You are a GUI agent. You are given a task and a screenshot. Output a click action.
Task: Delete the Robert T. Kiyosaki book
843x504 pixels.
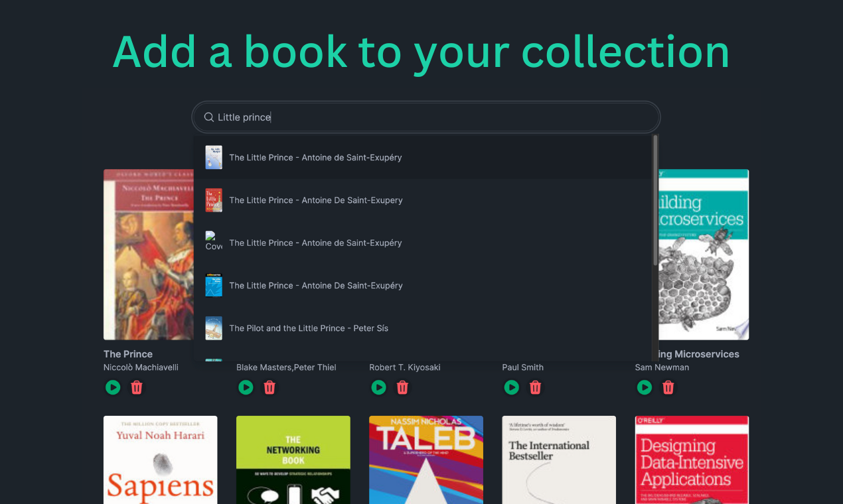[402, 387]
